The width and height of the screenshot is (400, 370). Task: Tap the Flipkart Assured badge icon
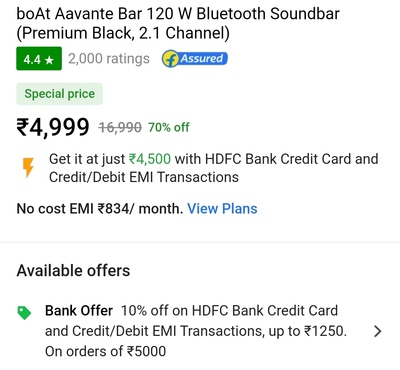[195, 59]
